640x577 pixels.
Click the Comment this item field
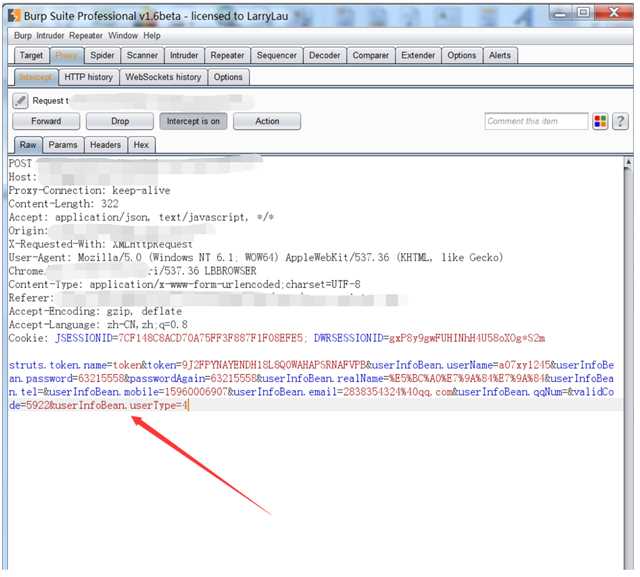536,121
